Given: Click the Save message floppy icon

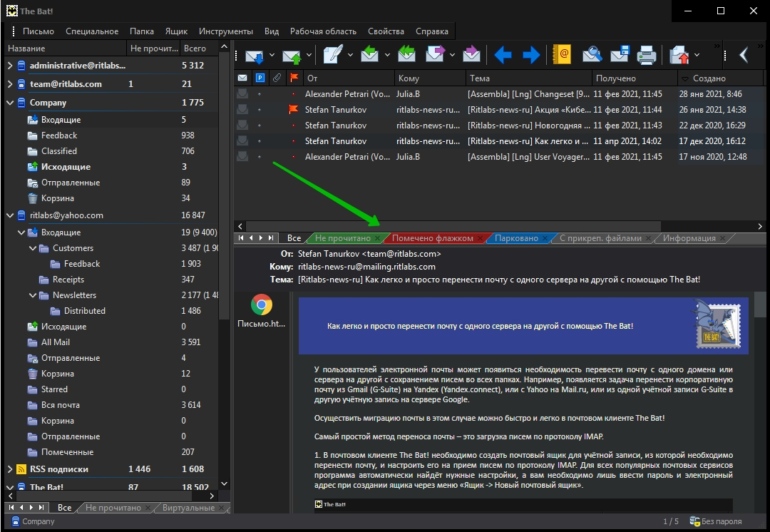Looking at the screenshot, I should click(x=620, y=54).
